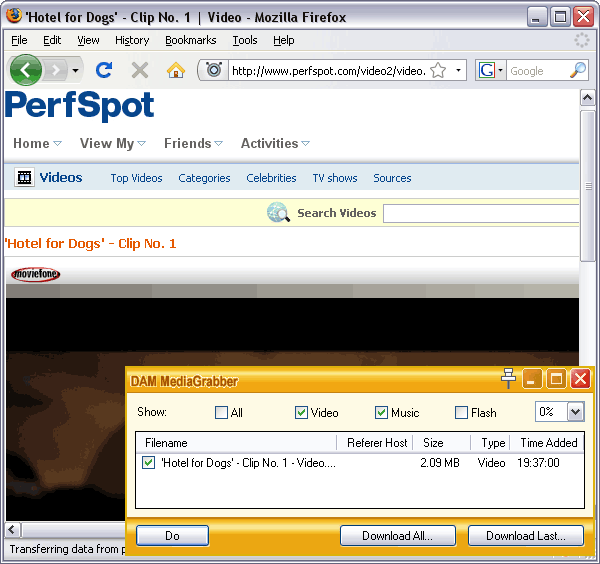Uncheck the Video filter checkbox

pyautogui.click(x=302, y=412)
